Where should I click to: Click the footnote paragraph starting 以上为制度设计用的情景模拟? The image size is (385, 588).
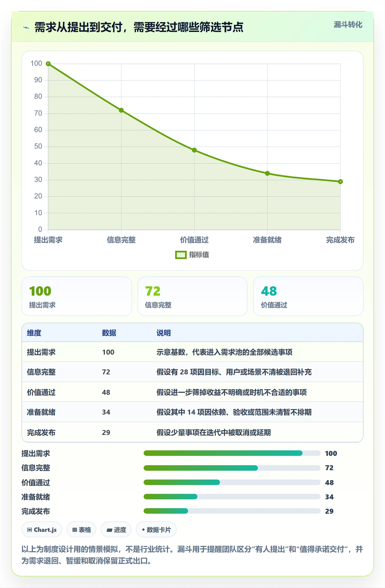[x=192, y=555]
